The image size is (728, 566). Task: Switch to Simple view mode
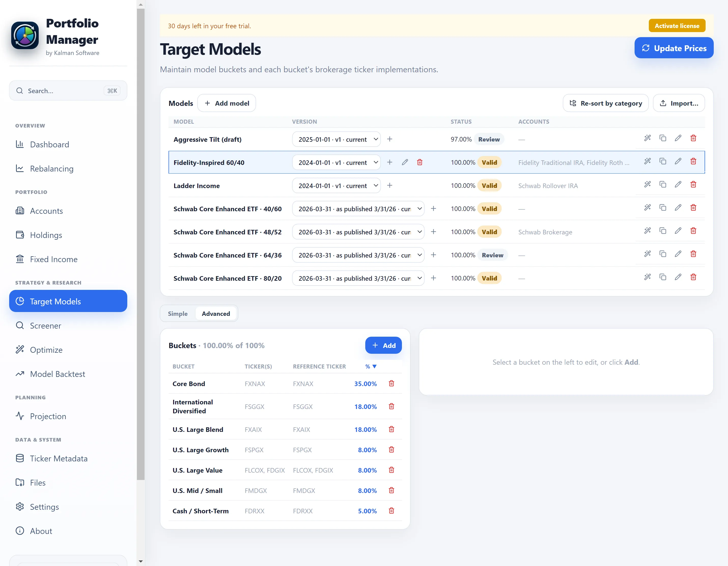point(178,314)
